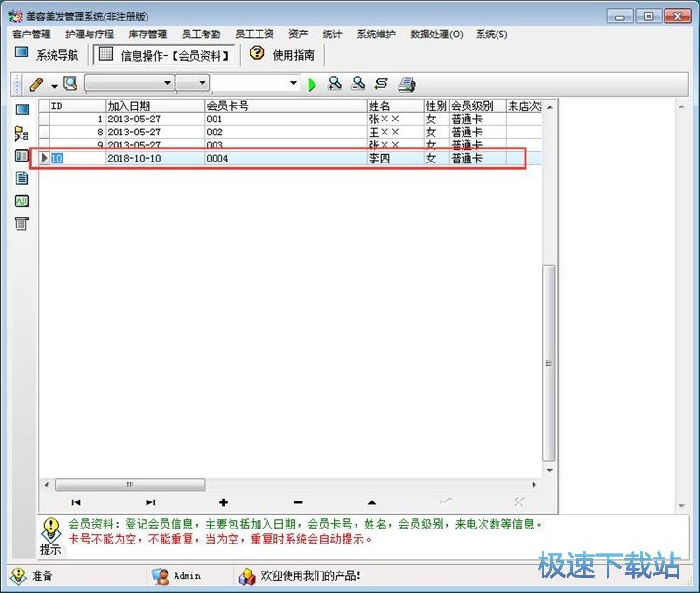Open the 客户管理 menu
Viewport: 700px width, 593px height.
[32, 34]
